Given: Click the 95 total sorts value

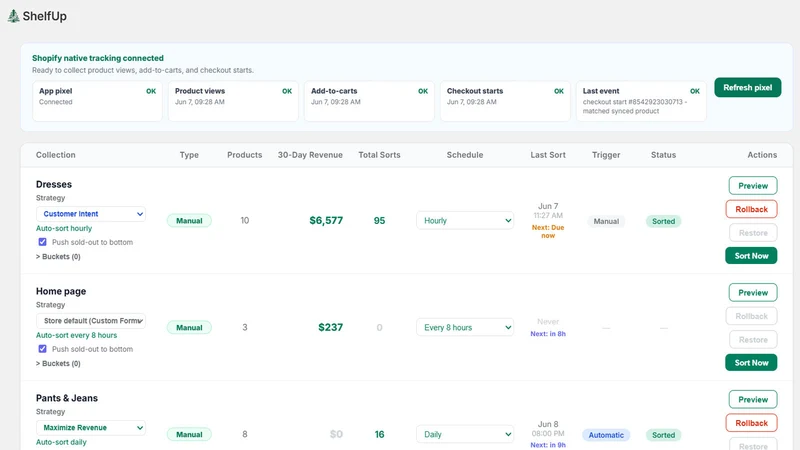Looking at the screenshot, I should coord(379,220).
